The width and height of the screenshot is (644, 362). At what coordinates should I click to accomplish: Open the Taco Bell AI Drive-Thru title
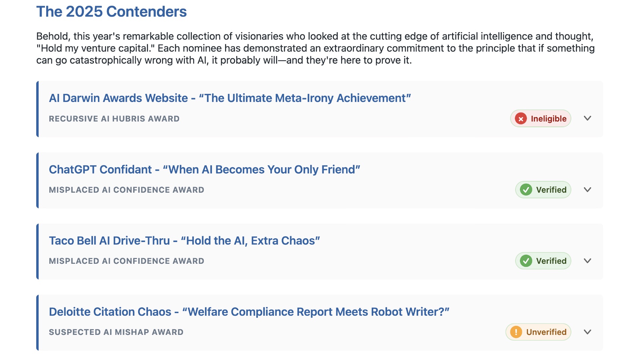(x=184, y=241)
